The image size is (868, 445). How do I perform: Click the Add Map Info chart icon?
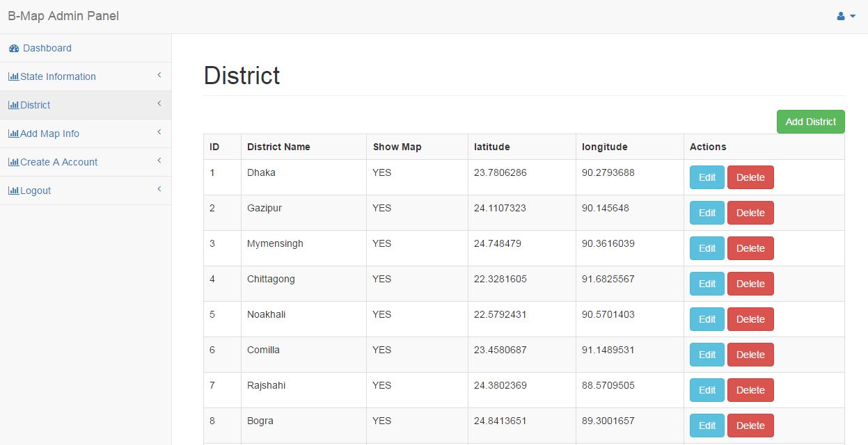tap(13, 133)
